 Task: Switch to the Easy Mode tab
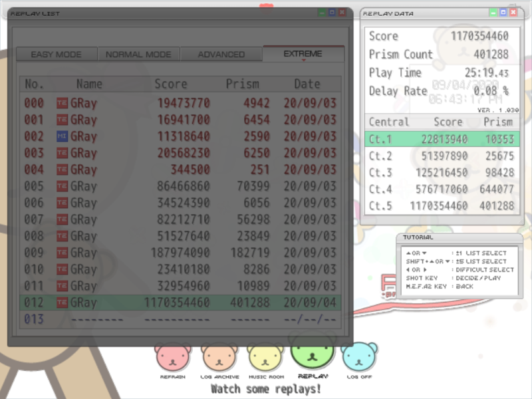[57, 55]
